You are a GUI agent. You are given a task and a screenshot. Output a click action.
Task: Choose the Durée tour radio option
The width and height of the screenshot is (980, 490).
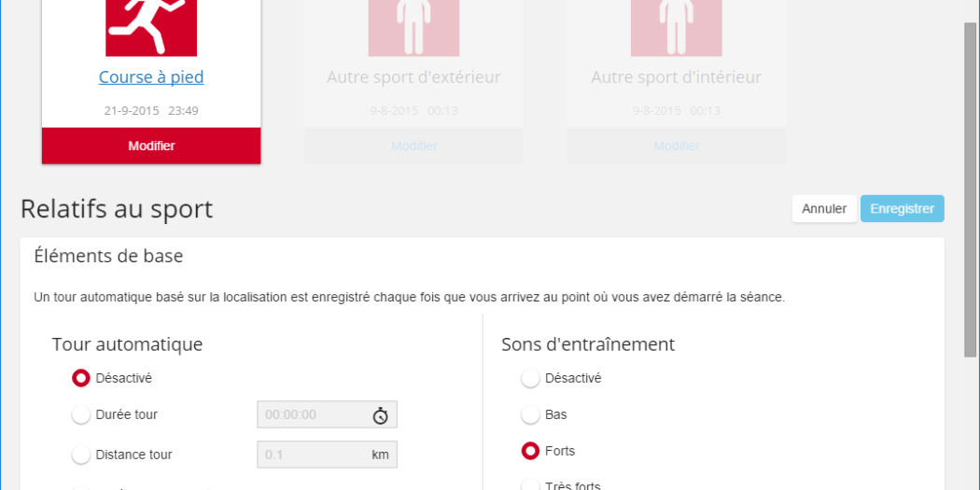(81, 414)
